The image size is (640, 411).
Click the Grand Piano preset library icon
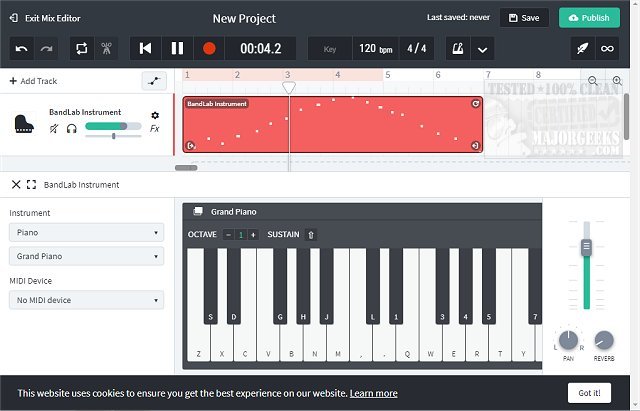198,211
